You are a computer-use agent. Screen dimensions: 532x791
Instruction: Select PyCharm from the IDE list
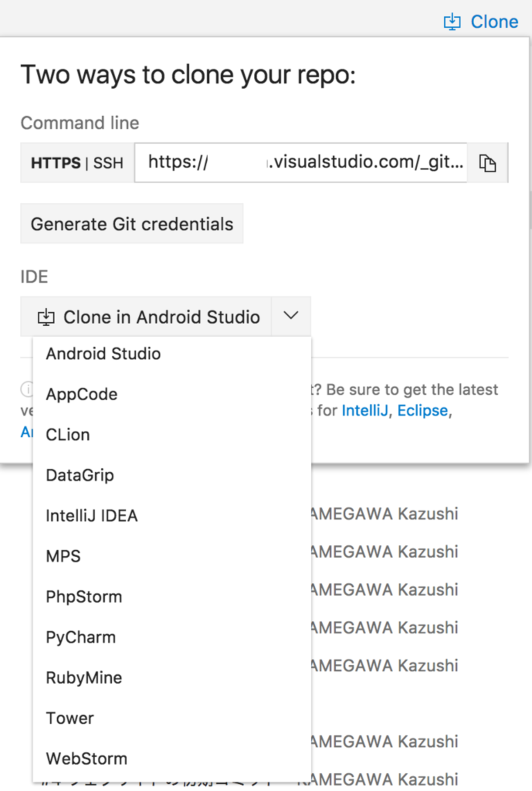tap(81, 637)
